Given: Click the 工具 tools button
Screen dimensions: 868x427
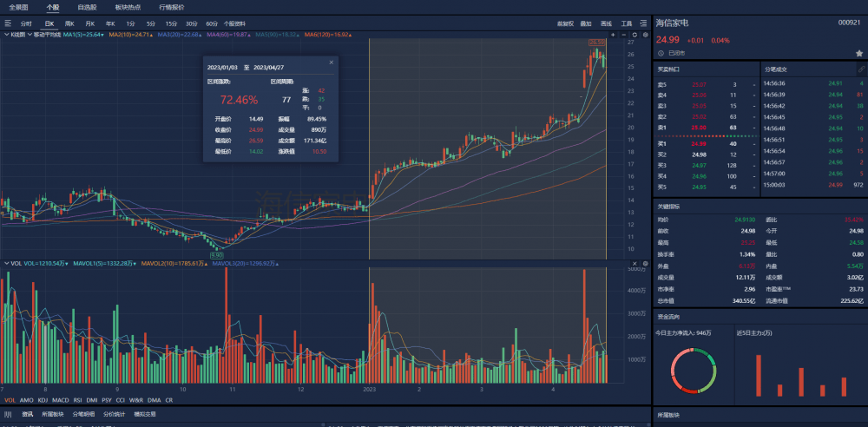Looking at the screenshot, I should click(627, 23).
